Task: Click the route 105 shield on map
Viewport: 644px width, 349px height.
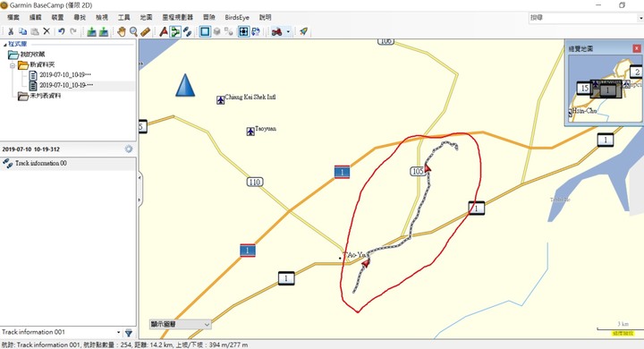Action: coord(418,171)
